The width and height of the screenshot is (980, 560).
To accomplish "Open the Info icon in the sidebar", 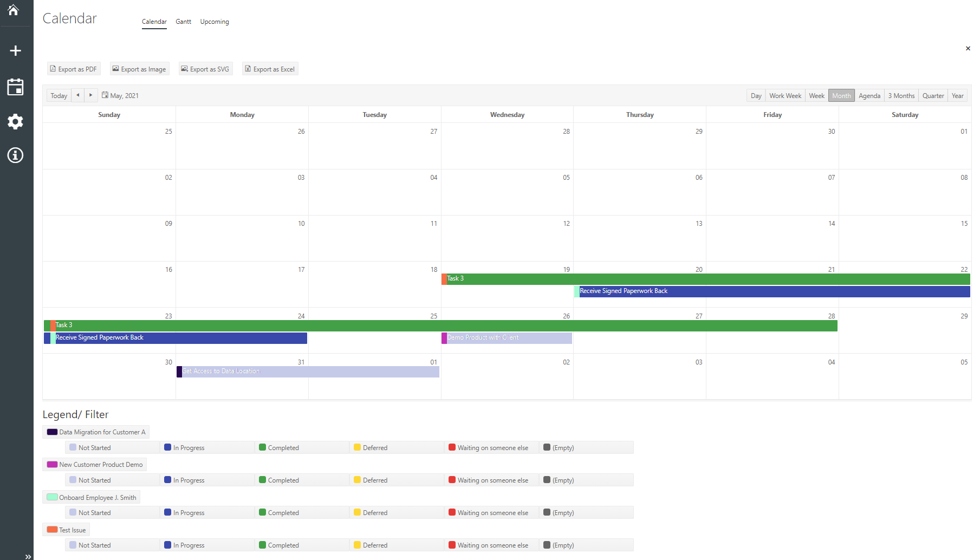I will click(x=15, y=155).
